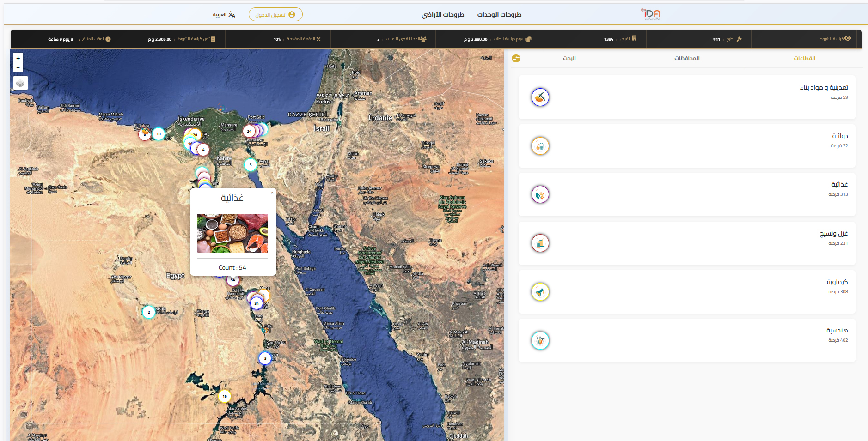This screenshot has width=868, height=441.
Task: Click the mining sector round icon
Action: (x=540, y=97)
